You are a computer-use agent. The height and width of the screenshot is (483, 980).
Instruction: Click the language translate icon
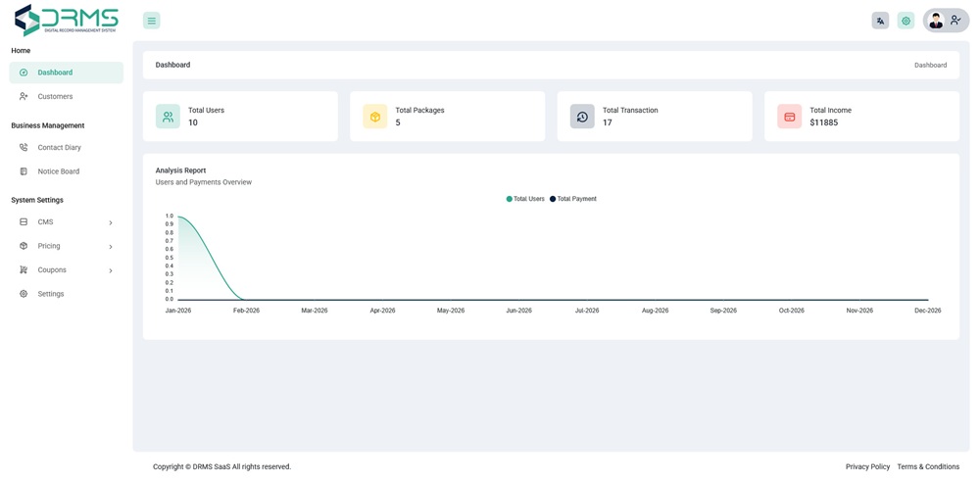tap(880, 21)
